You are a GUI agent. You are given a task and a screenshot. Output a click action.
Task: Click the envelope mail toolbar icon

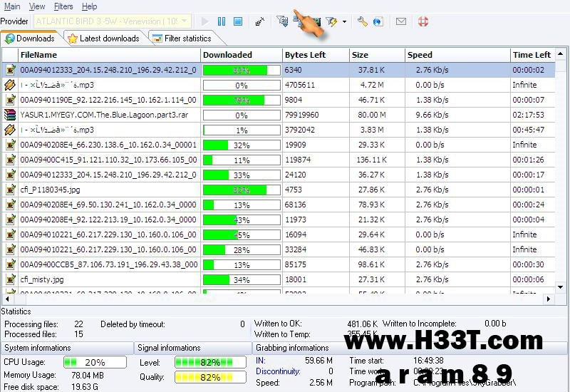pos(401,22)
